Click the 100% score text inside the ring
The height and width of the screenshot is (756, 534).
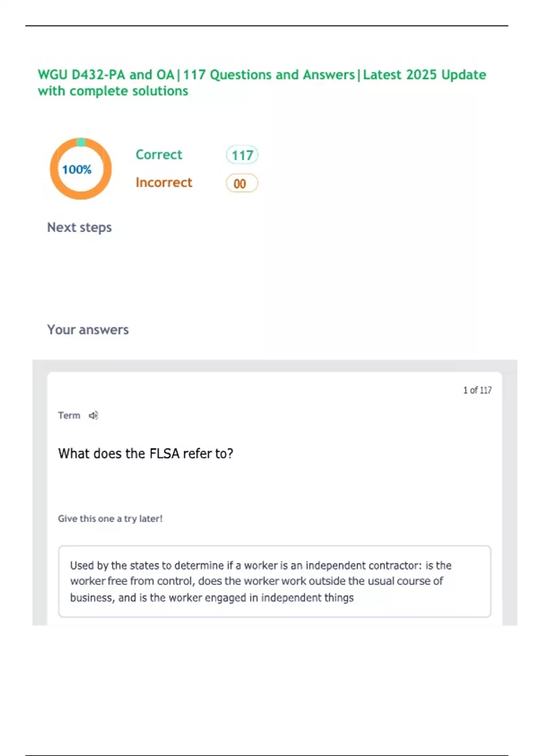[x=77, y=169]
